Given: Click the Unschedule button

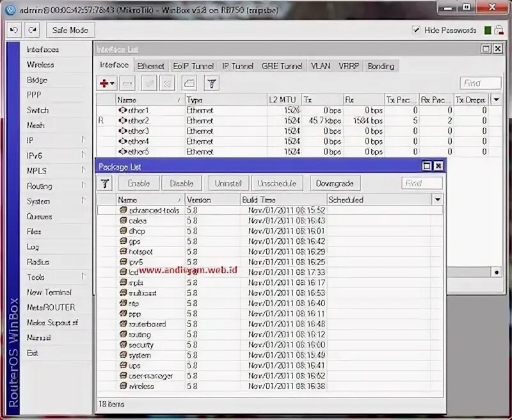Looking at the screenshot, I should 277,184.
